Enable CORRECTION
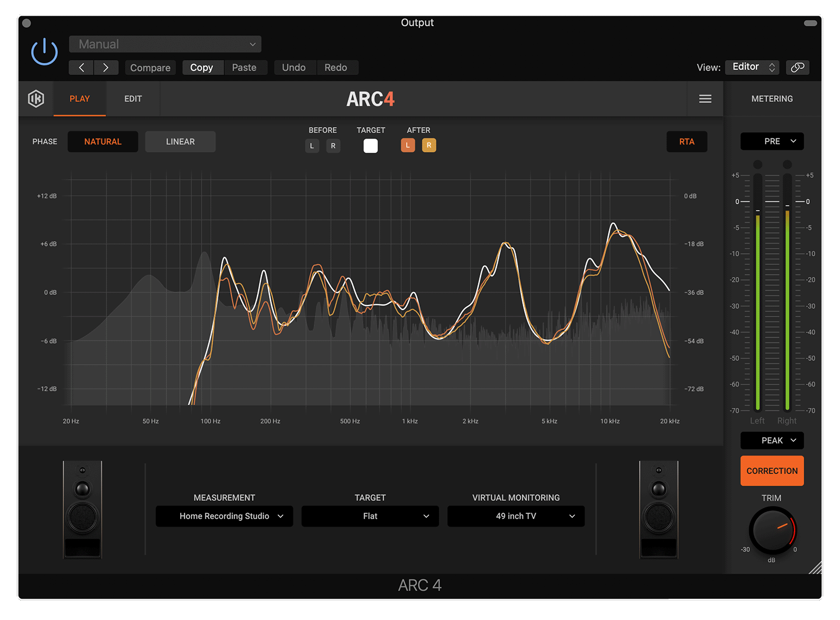Image resolution: width=840 pixels, height=620 pixels. (x=772, y=471)
